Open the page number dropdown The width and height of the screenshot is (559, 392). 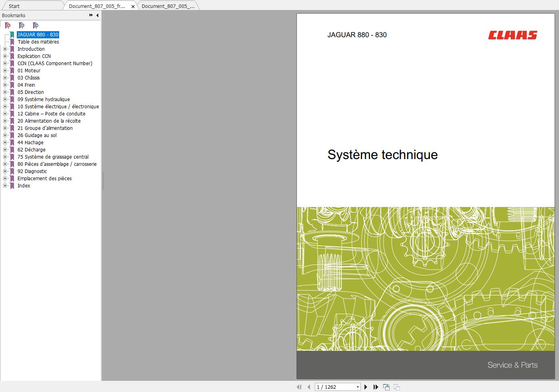point(358,387)
